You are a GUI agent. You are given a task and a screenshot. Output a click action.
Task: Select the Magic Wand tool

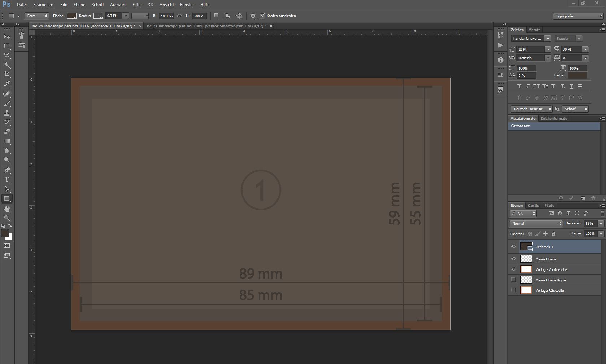pyautogui.click(x=7, y=65)
